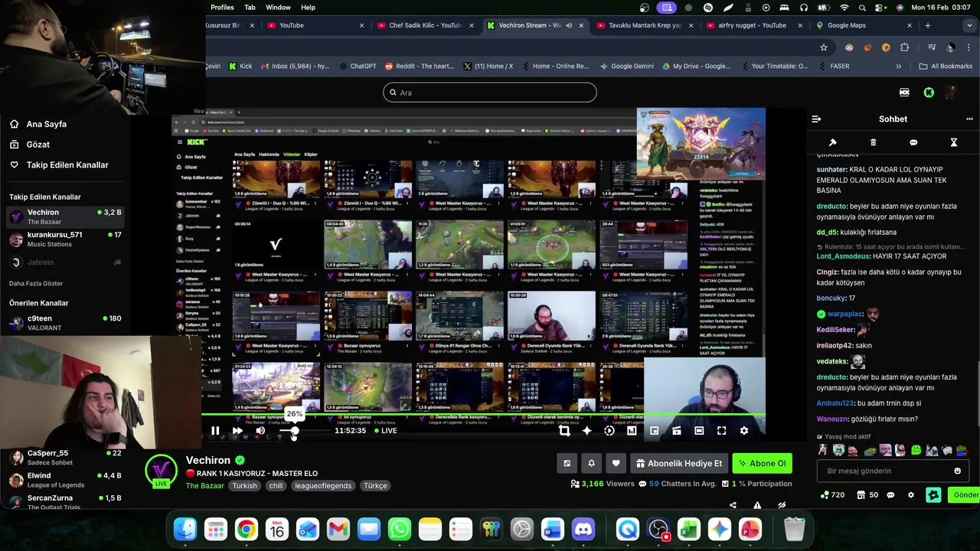980x551 pixels.
Task: Open the chat three-dots options menu
Action: coord(969,119)
